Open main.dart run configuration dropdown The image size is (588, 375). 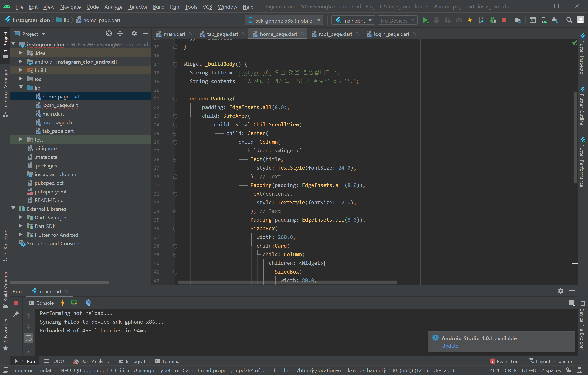(353, 20)
